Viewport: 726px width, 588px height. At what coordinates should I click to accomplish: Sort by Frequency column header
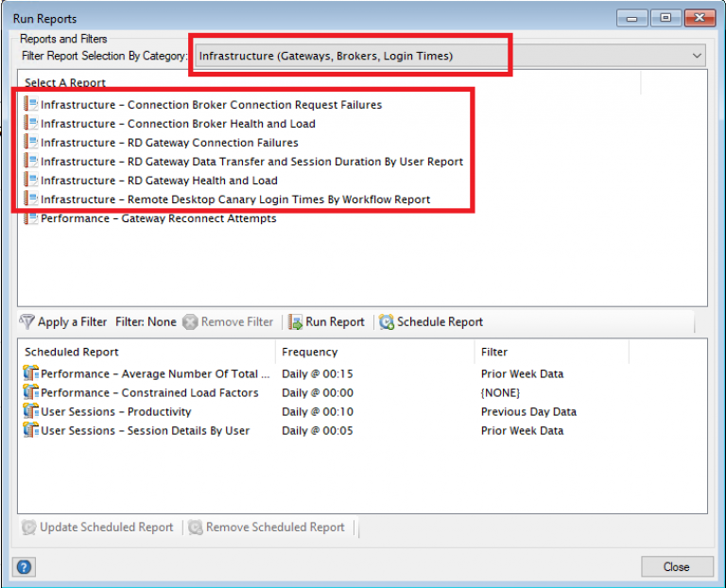[x=310, y=352]
